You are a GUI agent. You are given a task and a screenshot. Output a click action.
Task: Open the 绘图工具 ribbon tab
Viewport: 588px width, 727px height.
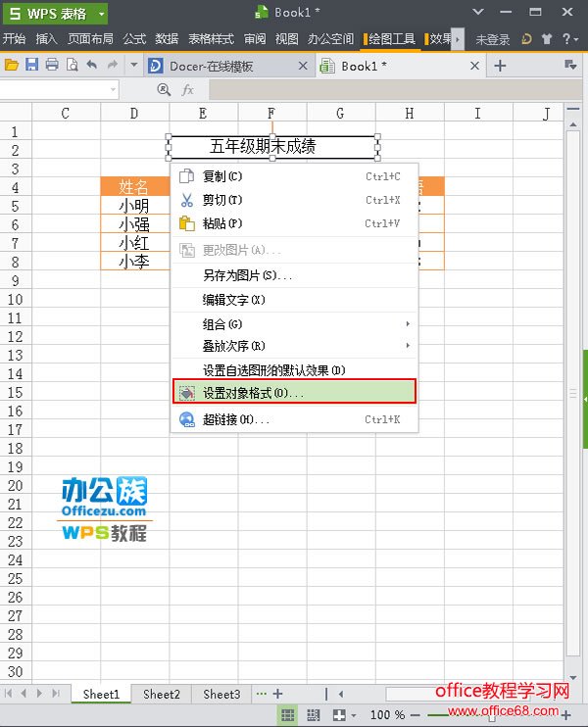pos(391,39)
